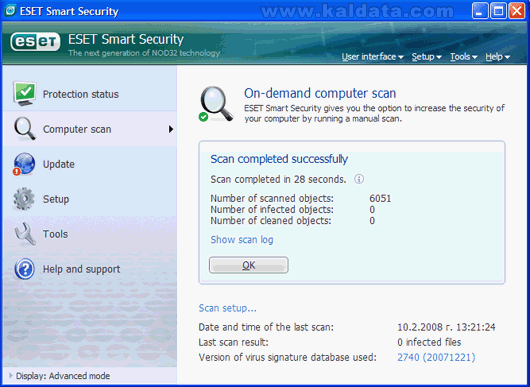This screenshot has height=387, width=530.
Task: Click the large On-demand scan magnifier icon
Action: (216, 104)
